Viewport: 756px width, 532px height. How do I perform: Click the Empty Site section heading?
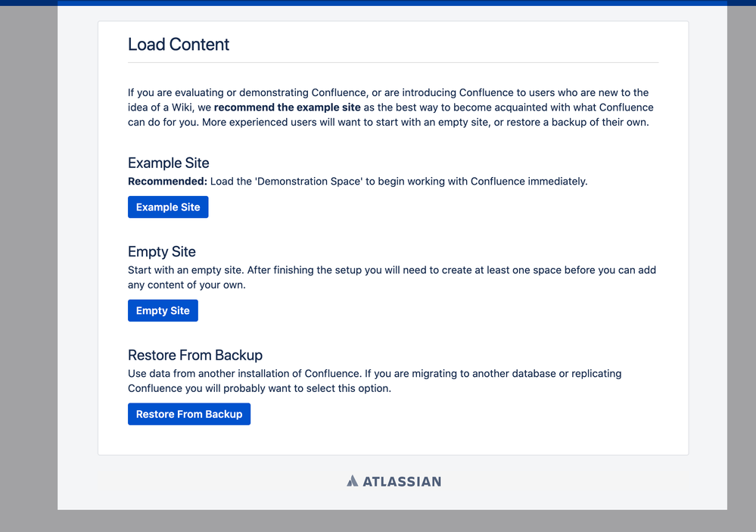tap(161, 252)
